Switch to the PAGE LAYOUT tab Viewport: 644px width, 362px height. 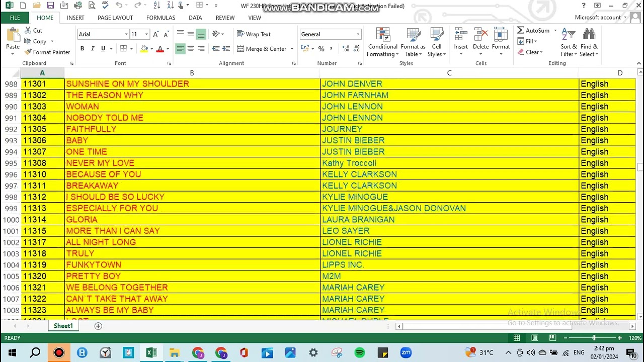point(115,18)
